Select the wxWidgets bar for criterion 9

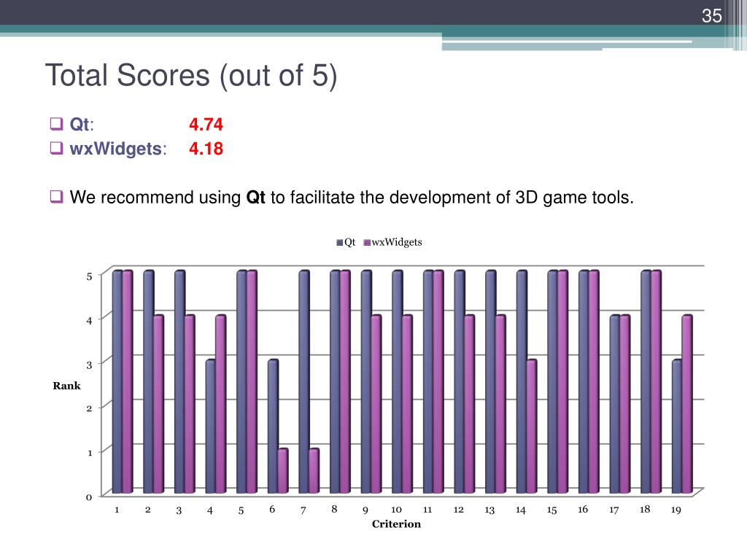pyautogui.click(x=376, y=404)
